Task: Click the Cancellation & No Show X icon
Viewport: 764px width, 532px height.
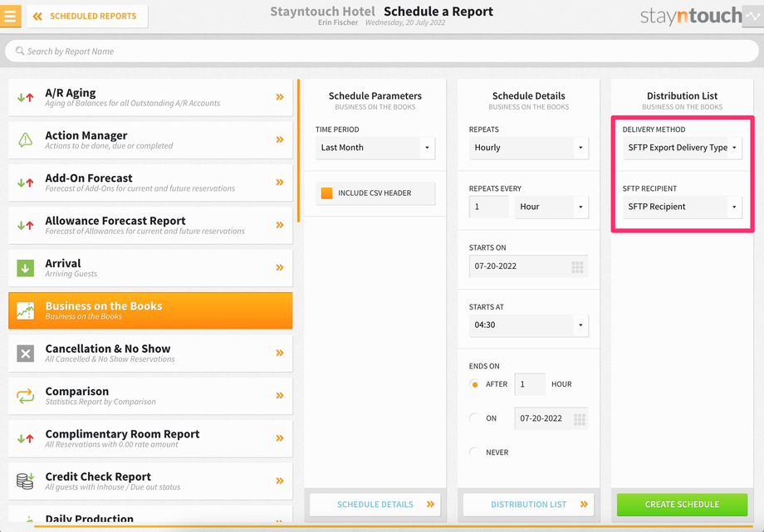Action: tap(26, 354)
